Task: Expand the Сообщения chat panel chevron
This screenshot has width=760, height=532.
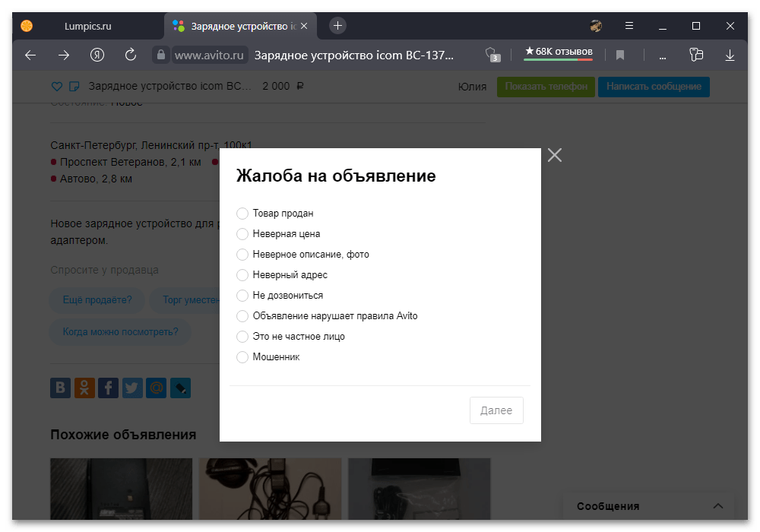Action: (x=718, y=506)
